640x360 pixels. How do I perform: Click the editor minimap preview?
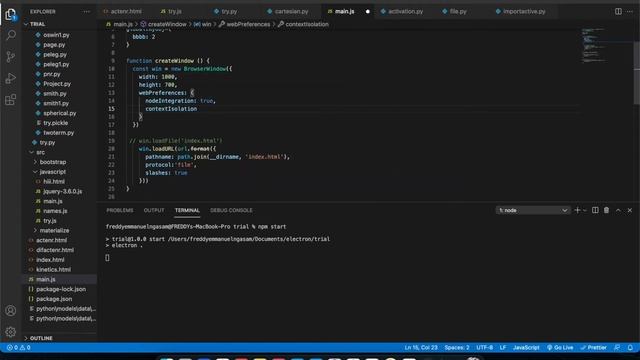[x=594, y=45]
